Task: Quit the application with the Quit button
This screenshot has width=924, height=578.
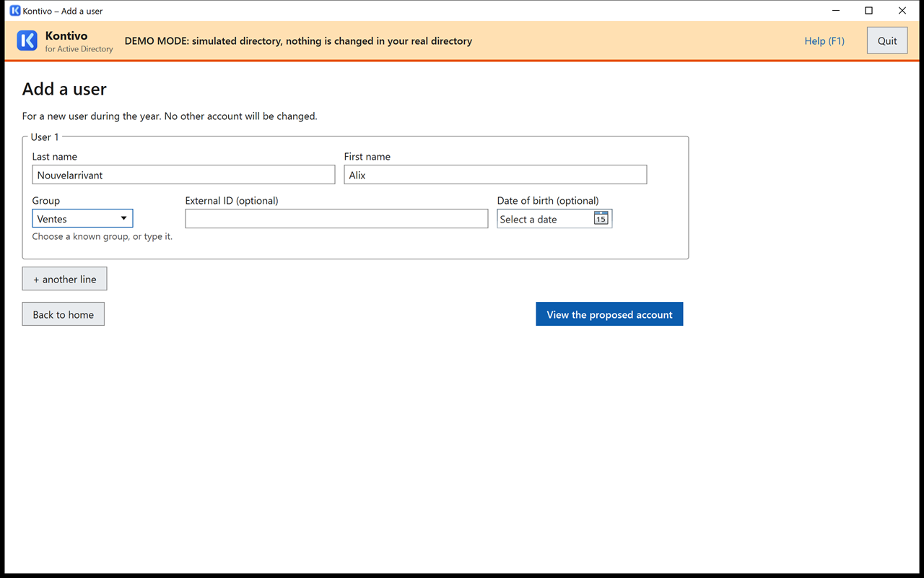Action: pos(887,41)
